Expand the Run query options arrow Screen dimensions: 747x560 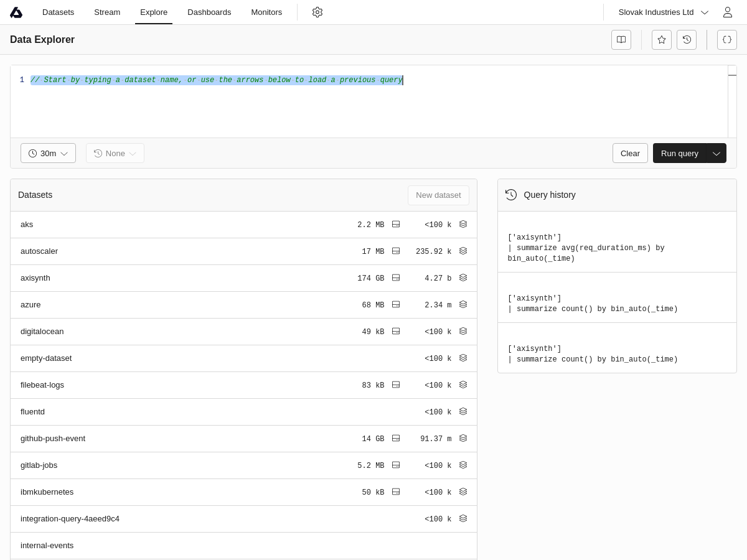(716, 153)
